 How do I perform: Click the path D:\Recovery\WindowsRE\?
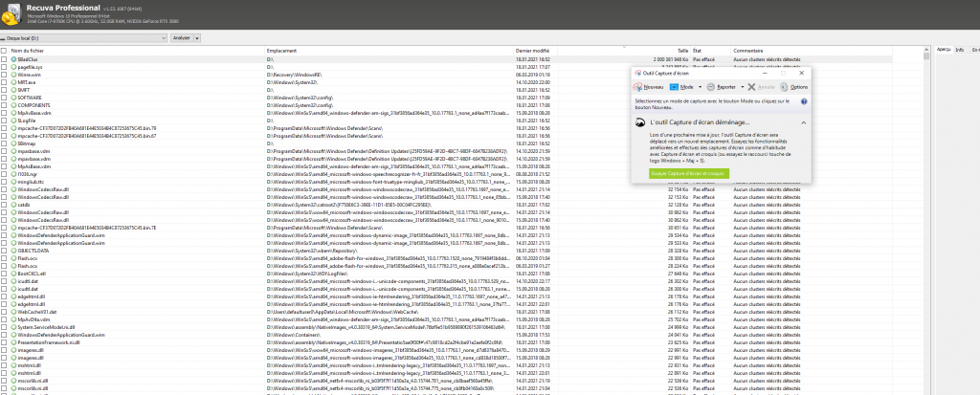point(295,75)
